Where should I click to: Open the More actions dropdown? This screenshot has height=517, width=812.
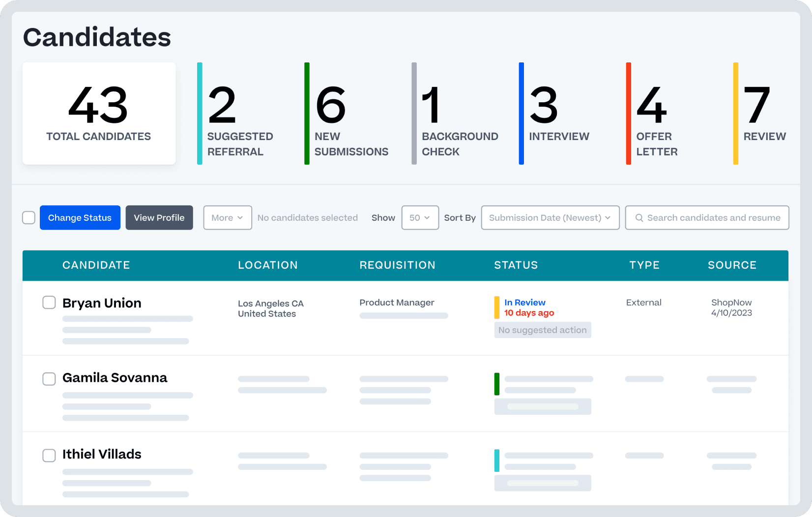(227, 217)
